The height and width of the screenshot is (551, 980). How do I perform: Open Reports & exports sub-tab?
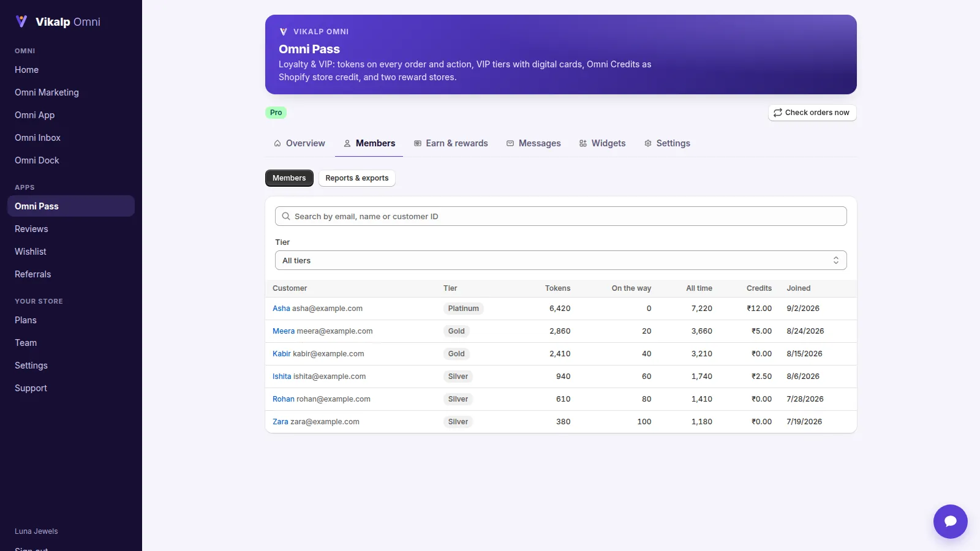pos(357,178)
